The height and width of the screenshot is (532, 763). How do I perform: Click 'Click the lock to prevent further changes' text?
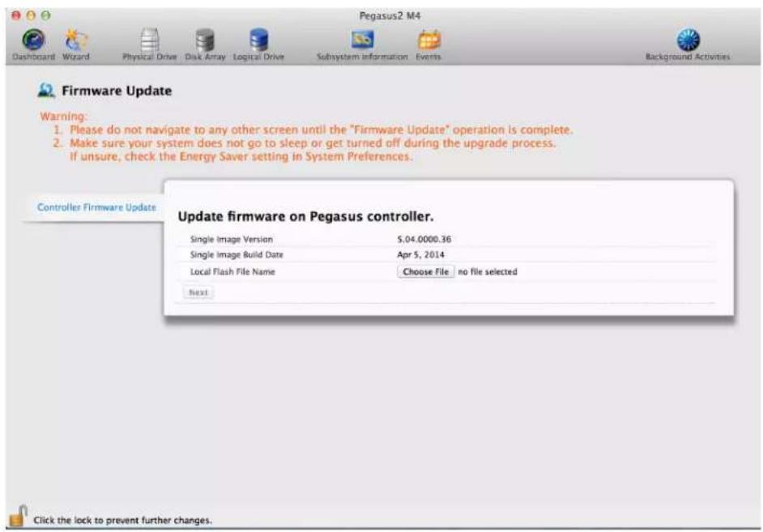pos(122,521)
